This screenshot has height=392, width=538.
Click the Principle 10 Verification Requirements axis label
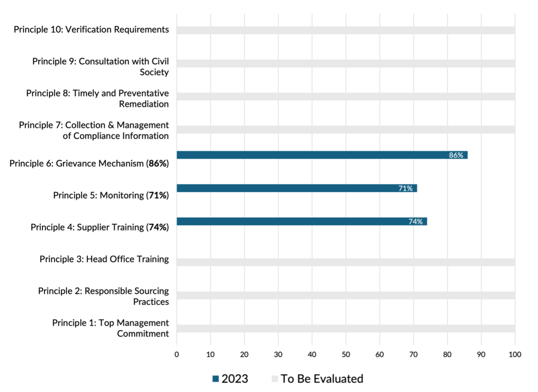(91, 30)
